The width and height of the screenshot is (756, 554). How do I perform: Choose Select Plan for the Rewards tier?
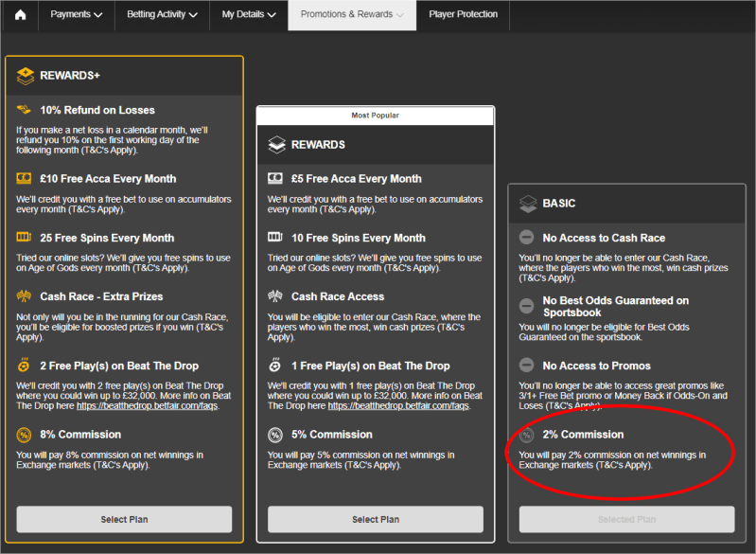pyautogui.click(x=376, y=519)
